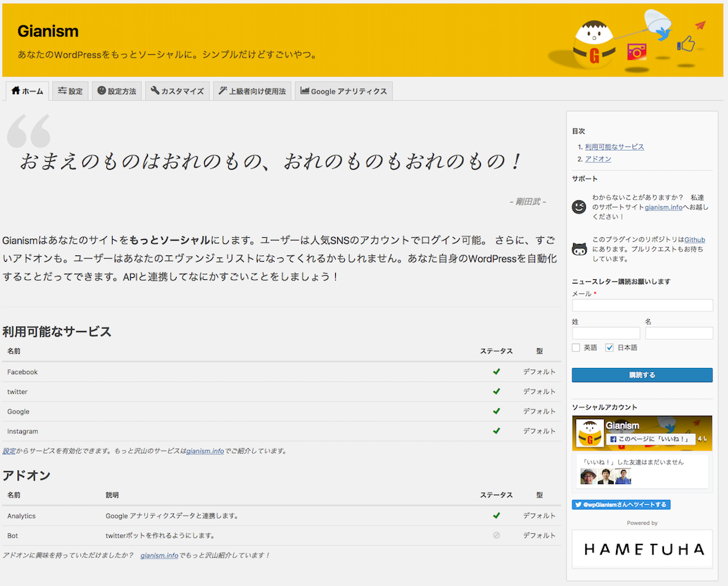Open the カスタマイズ tab
Image resolution: width=728 pixels, height=586 pixels.
tap(177, 91)
